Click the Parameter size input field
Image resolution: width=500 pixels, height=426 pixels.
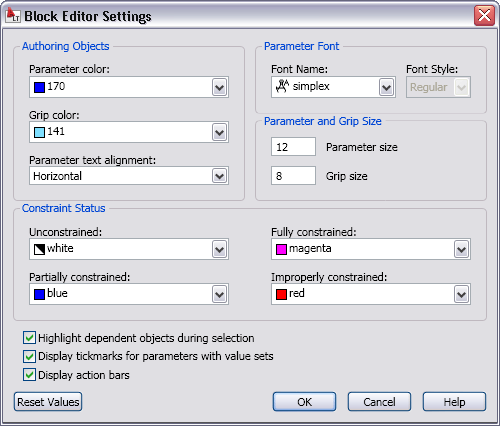pyautogui.click(x=293, y=147)
